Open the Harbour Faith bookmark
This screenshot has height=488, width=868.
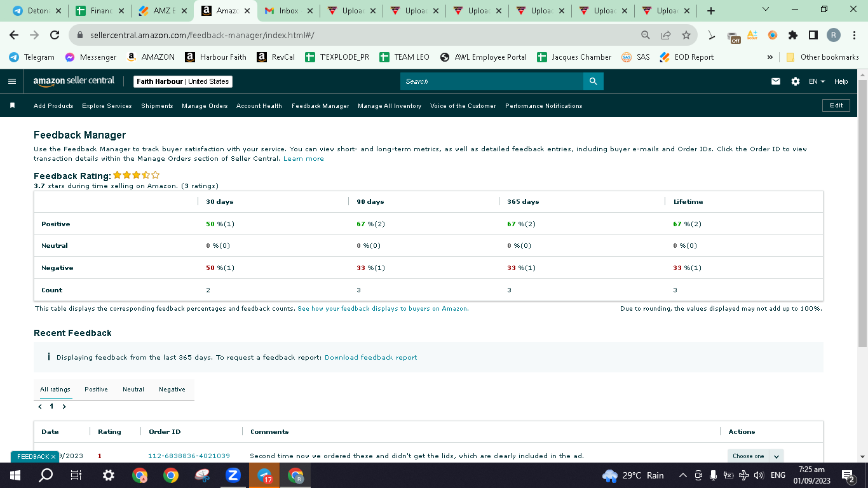coord(216,57)
